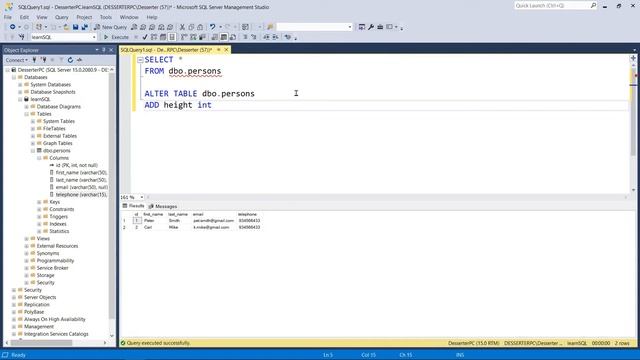Toggle IntelliSense Enabled in the SQL toolbar

pos(172,37)
